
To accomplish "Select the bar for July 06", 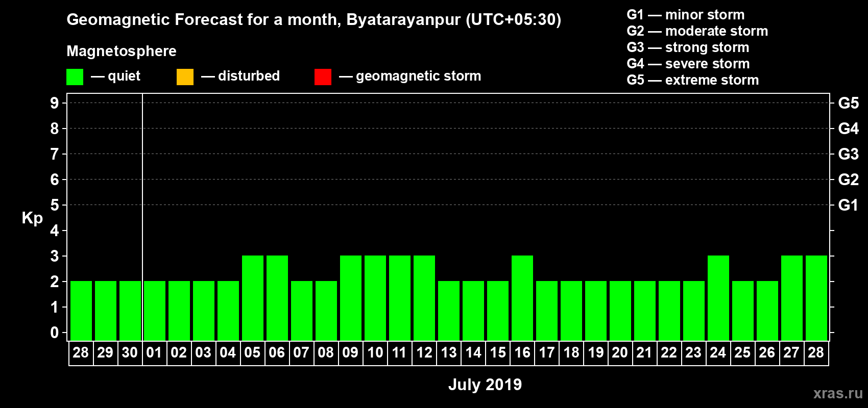I will (277, 298).
